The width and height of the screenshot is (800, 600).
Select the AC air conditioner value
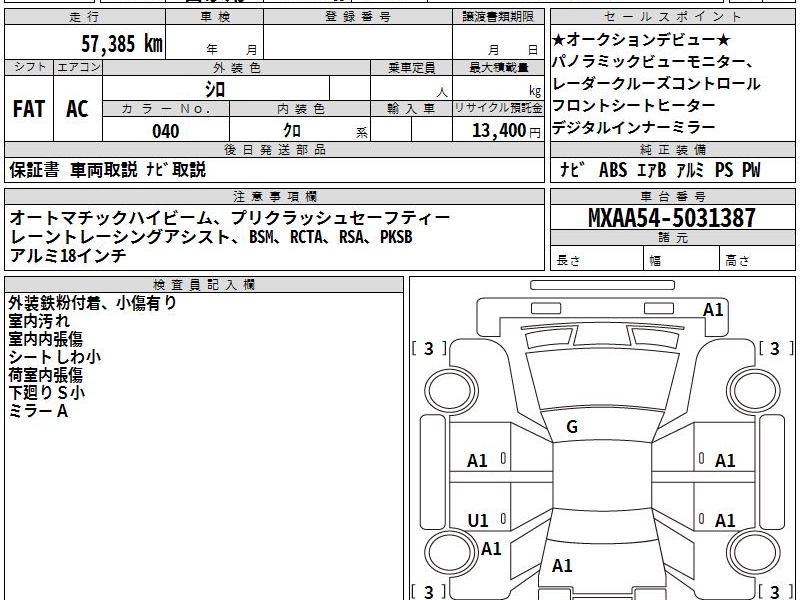click(78, 109)
